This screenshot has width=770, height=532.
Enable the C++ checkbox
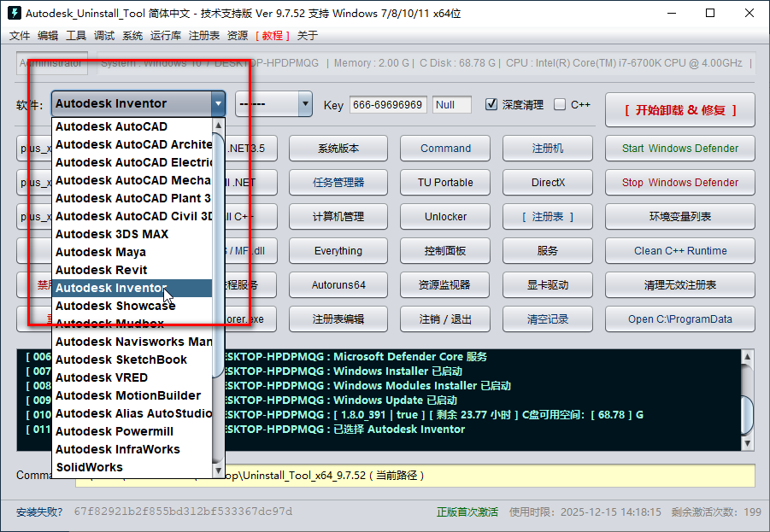click(x=559, y=104)
